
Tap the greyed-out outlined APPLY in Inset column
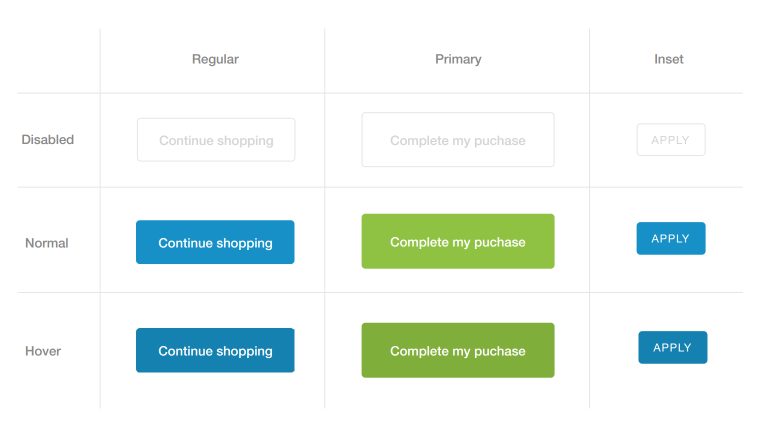coord(671,140)
